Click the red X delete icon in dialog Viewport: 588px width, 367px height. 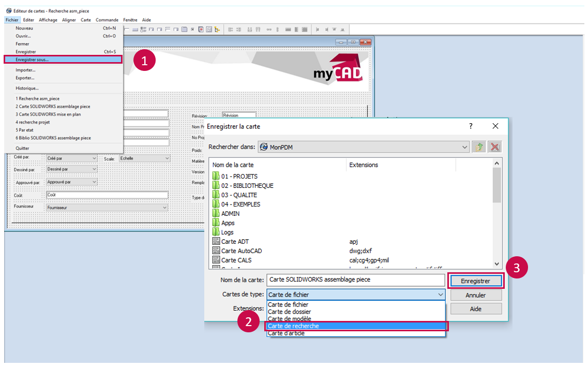coord(494,147)
